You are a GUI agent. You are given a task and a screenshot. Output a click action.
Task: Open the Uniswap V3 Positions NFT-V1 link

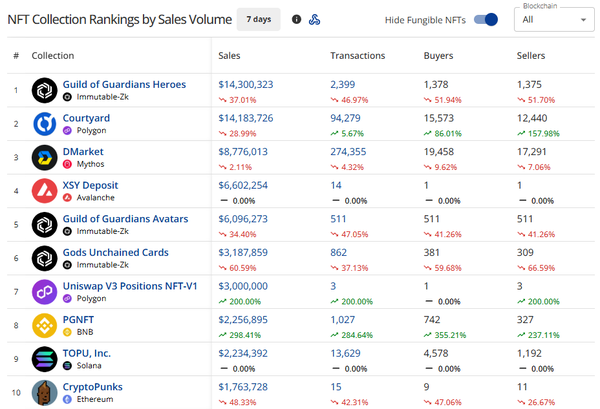(130, 286)
